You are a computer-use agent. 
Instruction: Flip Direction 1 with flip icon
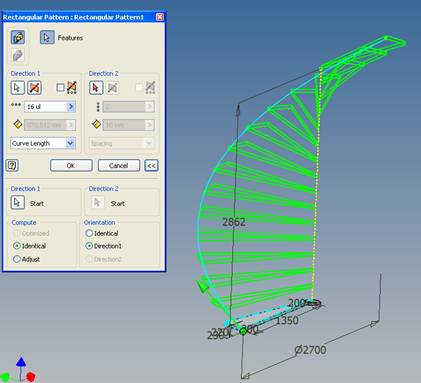click(x=34, y=88)
